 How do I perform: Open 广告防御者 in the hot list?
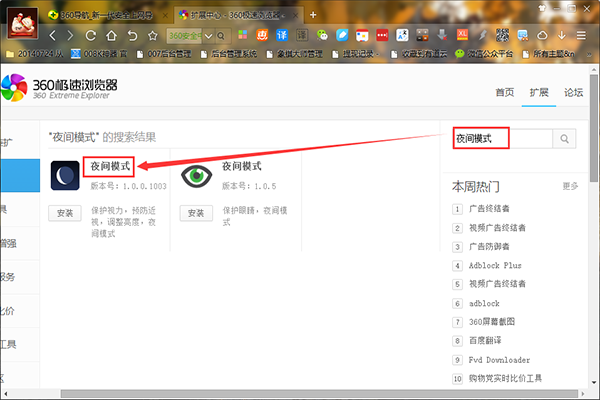coord(489,247)
